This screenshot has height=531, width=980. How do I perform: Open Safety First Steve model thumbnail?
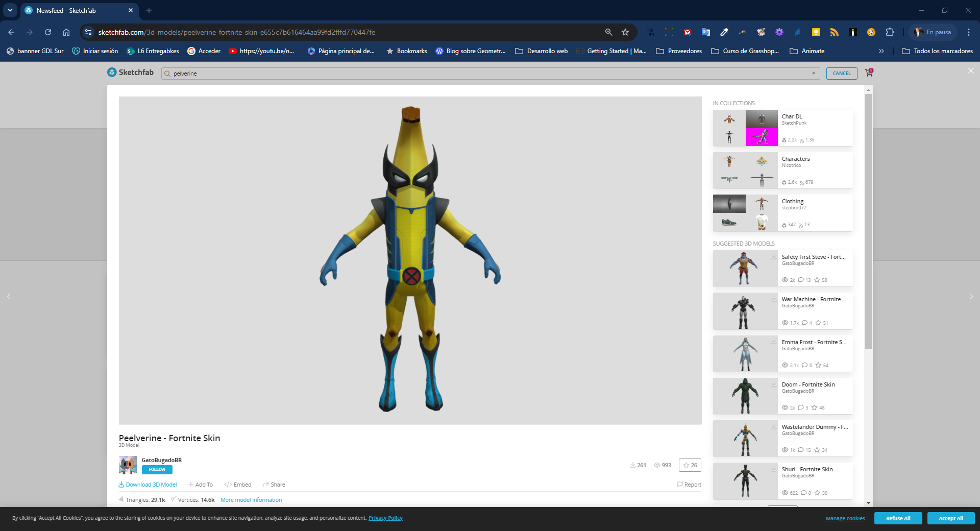point(745,269)
